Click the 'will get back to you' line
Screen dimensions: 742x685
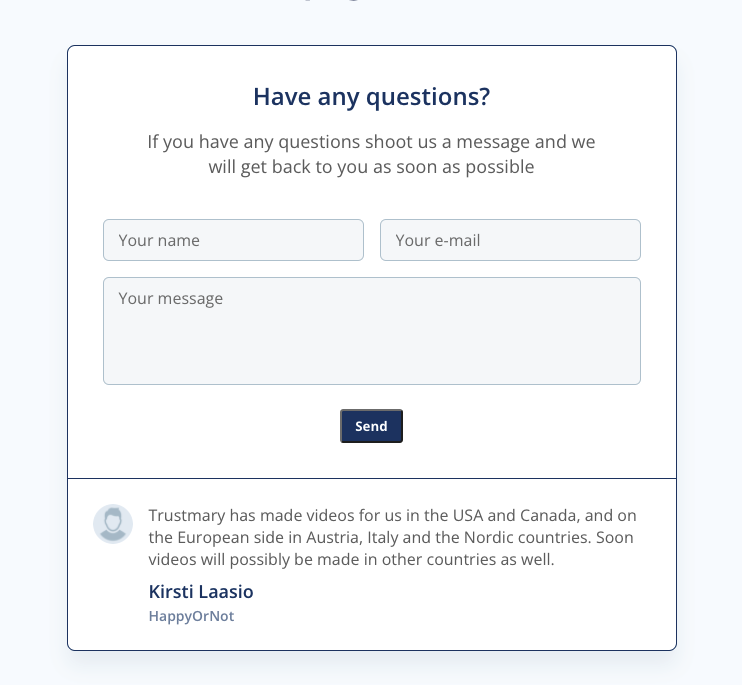[371, 167]
